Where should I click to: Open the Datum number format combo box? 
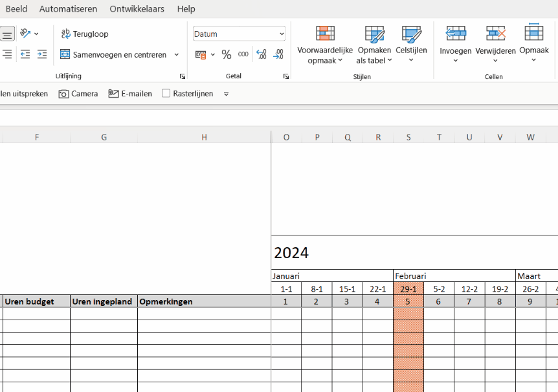(239, 34)
